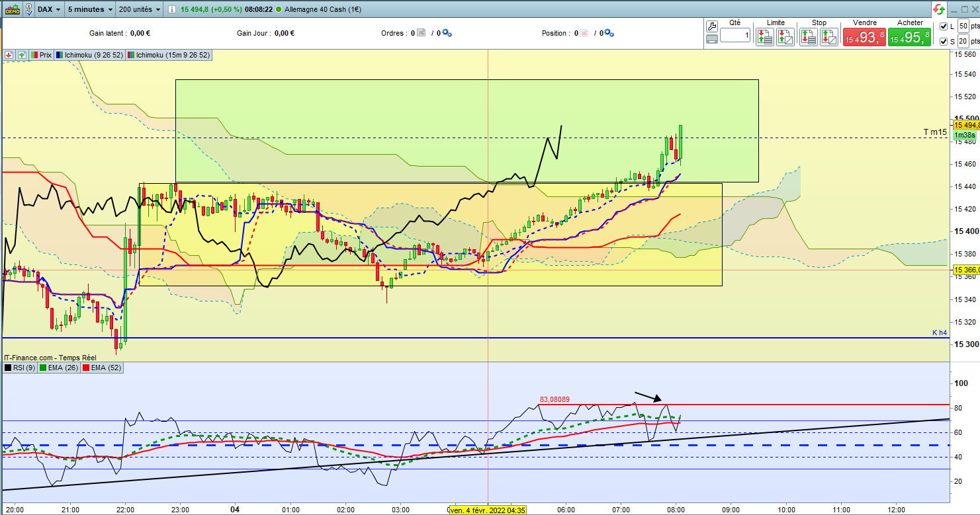Open the DAX instrument dropdown
Image resolution: width=980 pixels, height=515 pixels.
click(49, 10)
